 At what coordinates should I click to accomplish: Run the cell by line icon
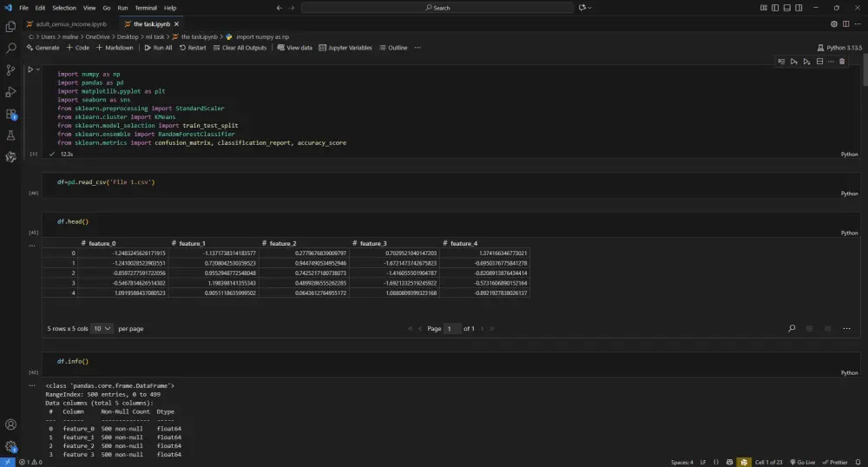(781, 62)
